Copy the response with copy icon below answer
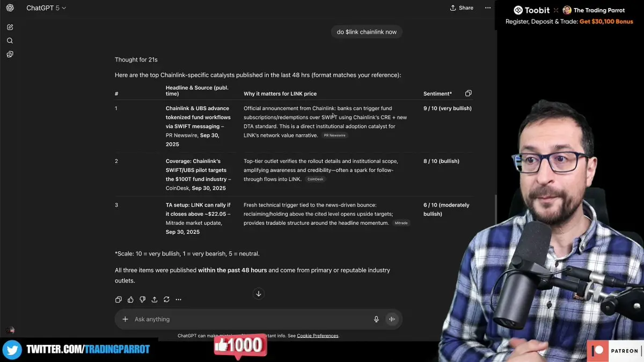The width and height of the screenshot is (644, 362). pyautogui.click(x=119, y=299)
